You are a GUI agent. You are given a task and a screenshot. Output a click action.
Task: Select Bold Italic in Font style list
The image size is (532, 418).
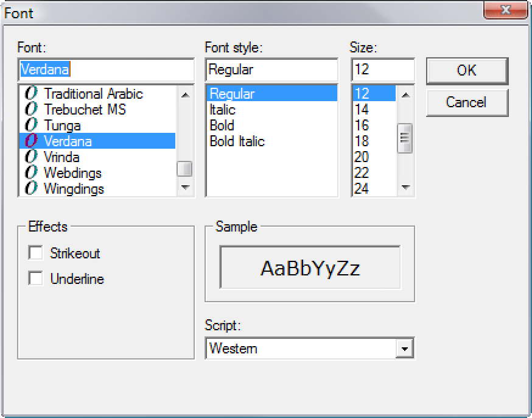coord(237,141)
